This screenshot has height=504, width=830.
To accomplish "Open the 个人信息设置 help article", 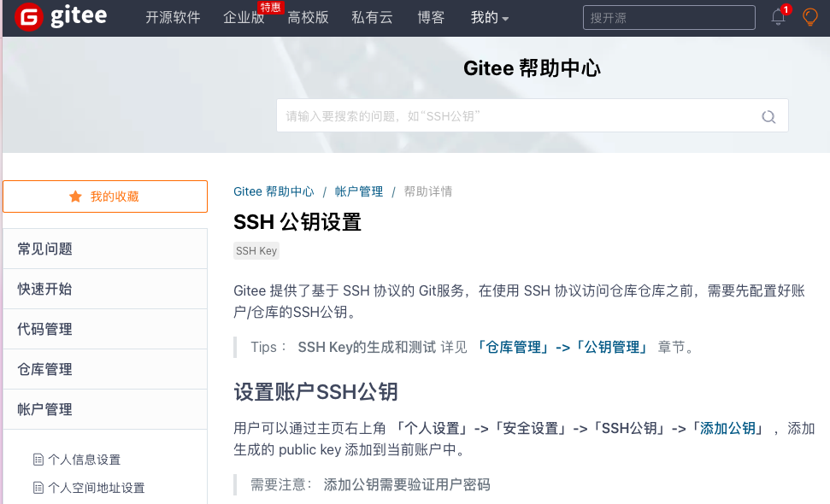I will point(84,460).
